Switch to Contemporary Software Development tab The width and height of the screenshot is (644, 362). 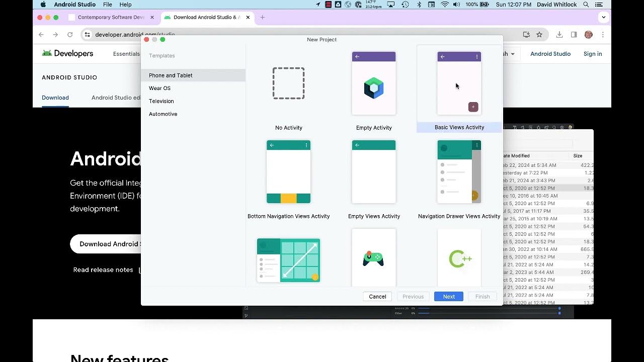coord(112,17)
